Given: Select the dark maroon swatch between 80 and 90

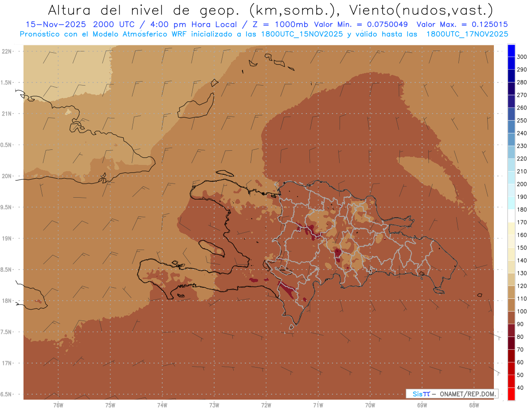Looking at the screenshot, I should coord(511,330).
